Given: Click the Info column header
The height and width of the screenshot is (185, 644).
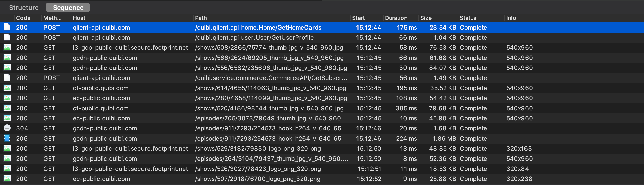Looking at the screenshot, I should pos(511,18).
